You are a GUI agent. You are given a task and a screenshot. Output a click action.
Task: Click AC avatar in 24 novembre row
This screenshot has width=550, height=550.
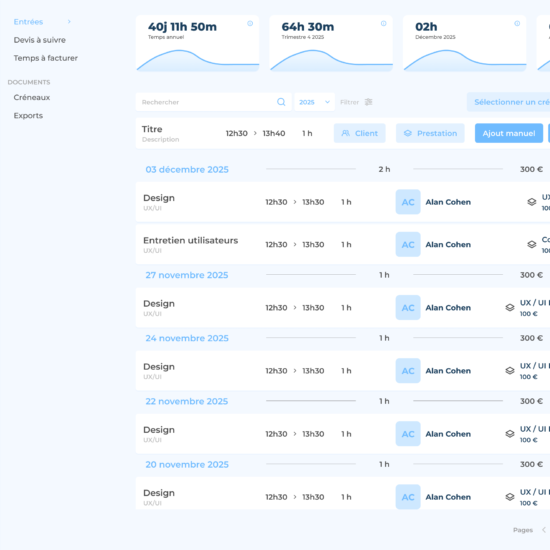[x=408, y=371]
